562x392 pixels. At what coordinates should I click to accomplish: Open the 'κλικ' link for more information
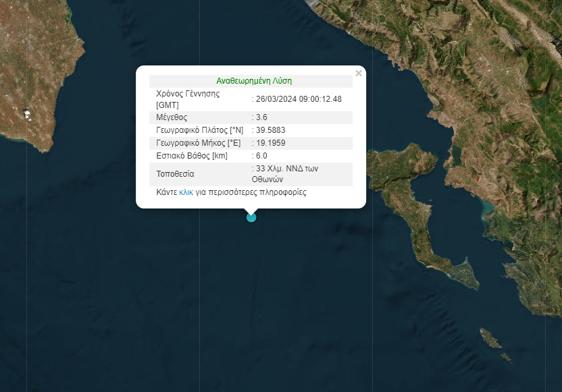186,192
